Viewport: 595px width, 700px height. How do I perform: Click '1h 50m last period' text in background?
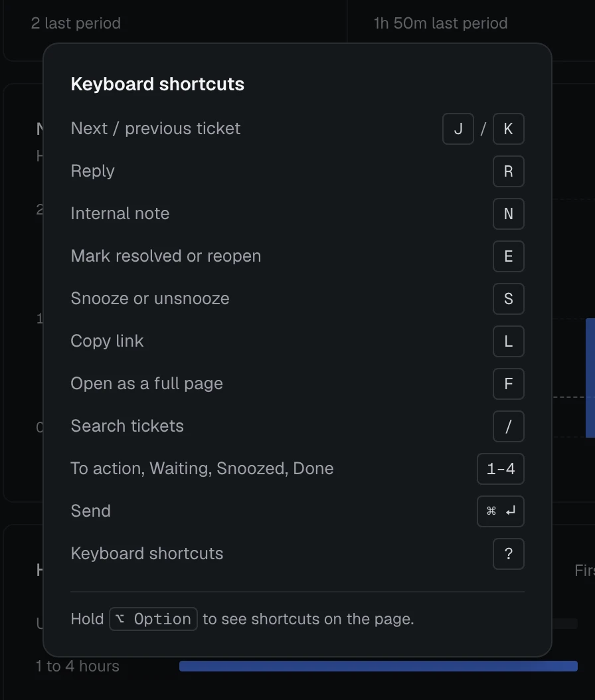point(440,23)
